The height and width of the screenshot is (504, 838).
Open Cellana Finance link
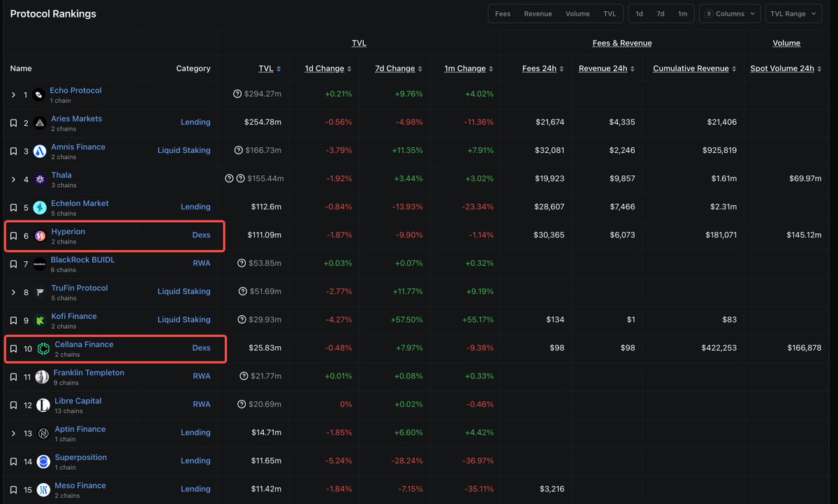(x=84, y=344)
